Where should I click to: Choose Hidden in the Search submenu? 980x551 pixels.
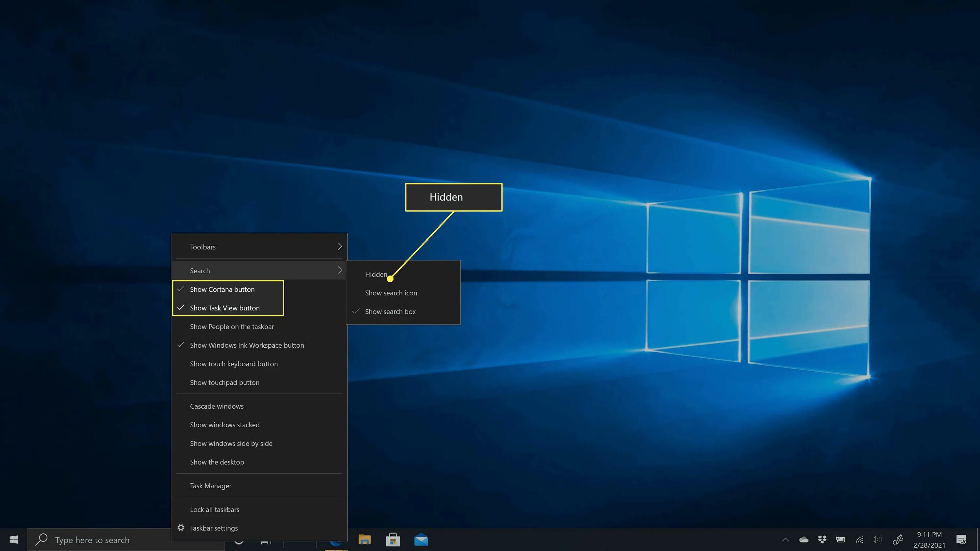coord(376,274)
